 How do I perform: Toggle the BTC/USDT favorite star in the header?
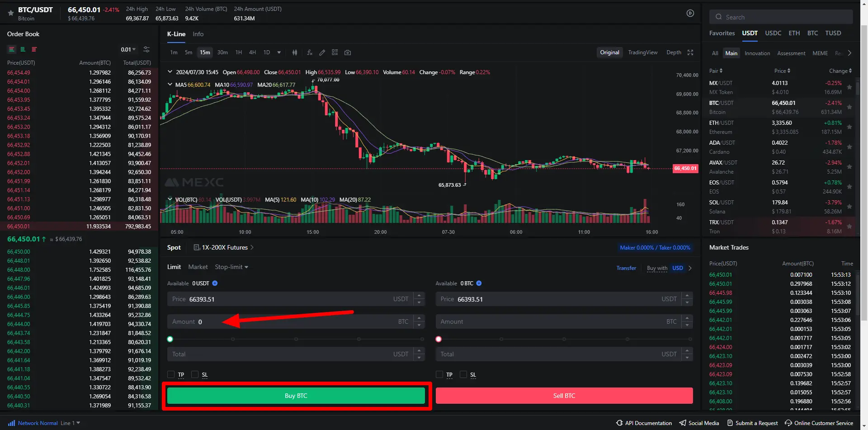click(10, 13)
